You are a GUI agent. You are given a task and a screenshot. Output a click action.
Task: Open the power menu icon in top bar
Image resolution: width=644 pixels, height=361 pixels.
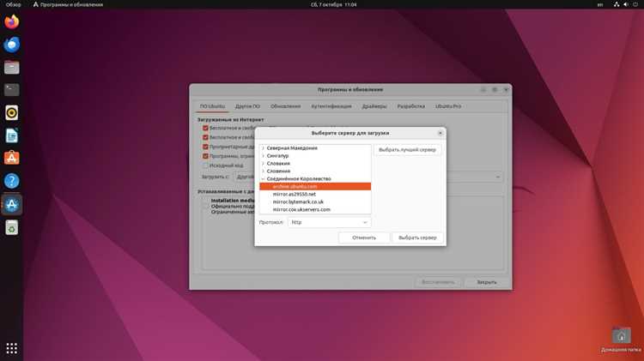point(635,4)
